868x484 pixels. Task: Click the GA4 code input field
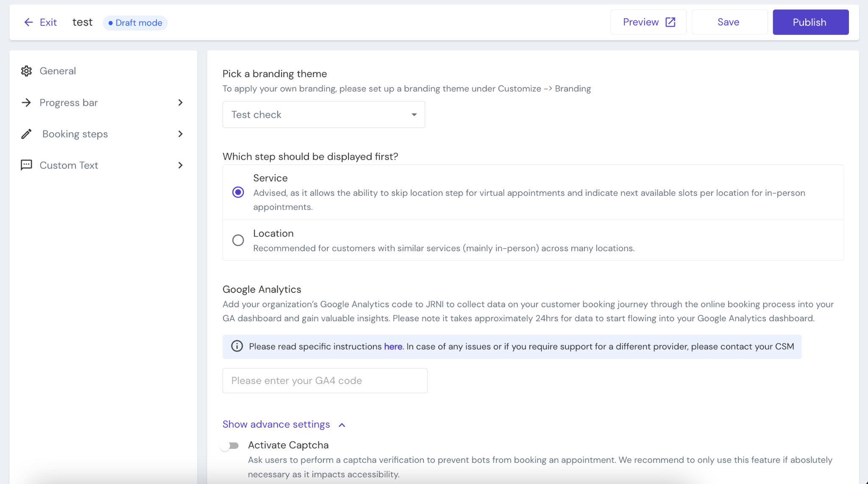pos(325,381)
